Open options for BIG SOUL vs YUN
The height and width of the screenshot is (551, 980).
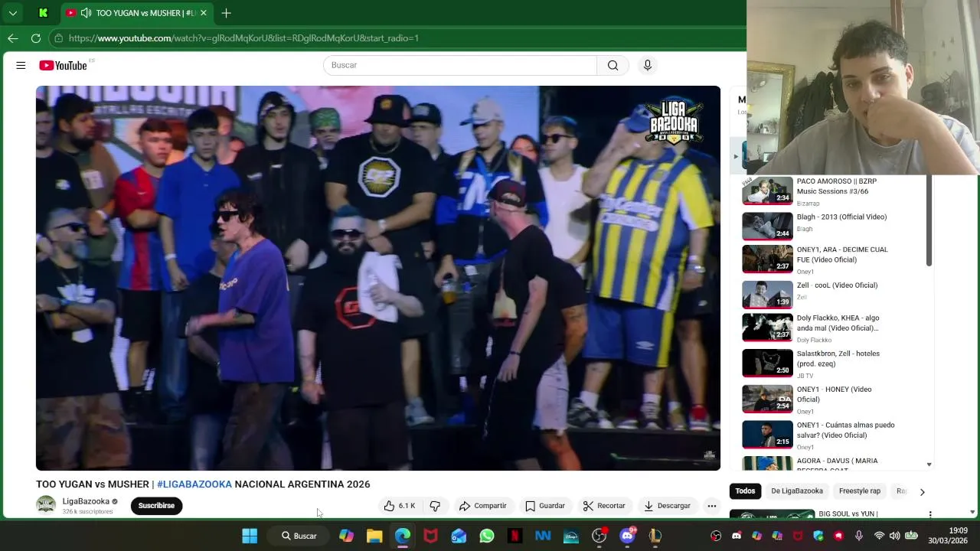[x=930, y=514]
